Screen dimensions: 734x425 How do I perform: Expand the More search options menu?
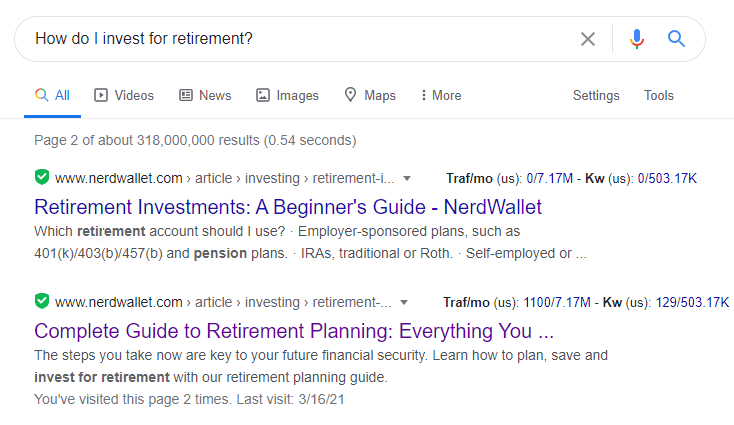tap(441, 96)
